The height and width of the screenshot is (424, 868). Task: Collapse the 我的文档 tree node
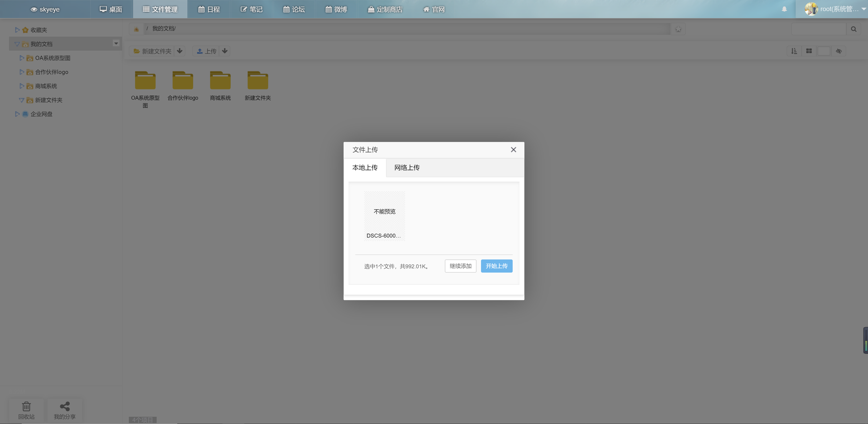pyautogui.click(x=17, y=44)
